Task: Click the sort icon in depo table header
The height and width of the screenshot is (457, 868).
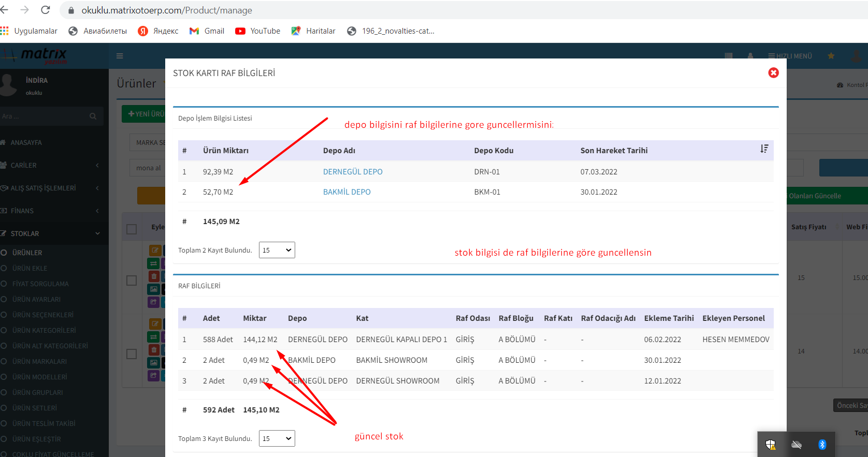Action: pos(764,149)
